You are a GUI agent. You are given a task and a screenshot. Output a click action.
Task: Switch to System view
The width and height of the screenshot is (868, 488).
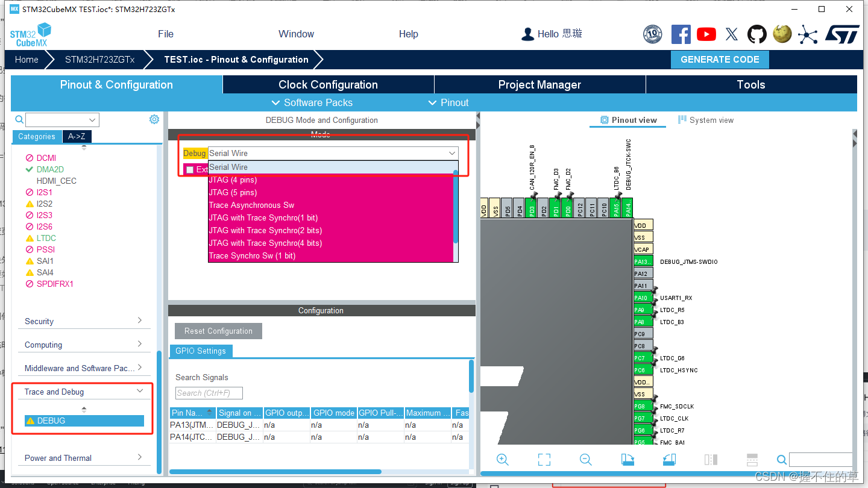(705, 120)
